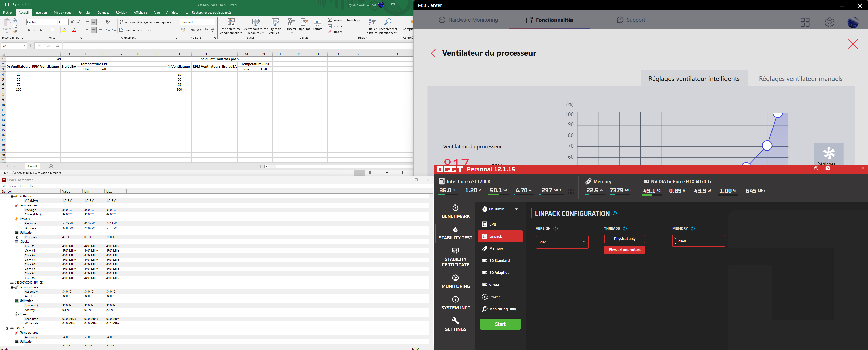This screenshot has width=868, height=350.
Task: Open OCCT Monitoring section
Action: point(455,281)
